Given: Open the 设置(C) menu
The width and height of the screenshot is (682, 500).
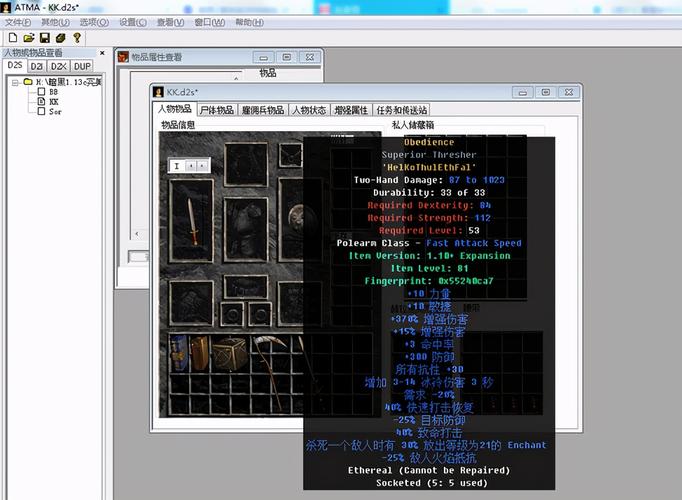Looking at the screenshot, I should (x=133, y=22).
